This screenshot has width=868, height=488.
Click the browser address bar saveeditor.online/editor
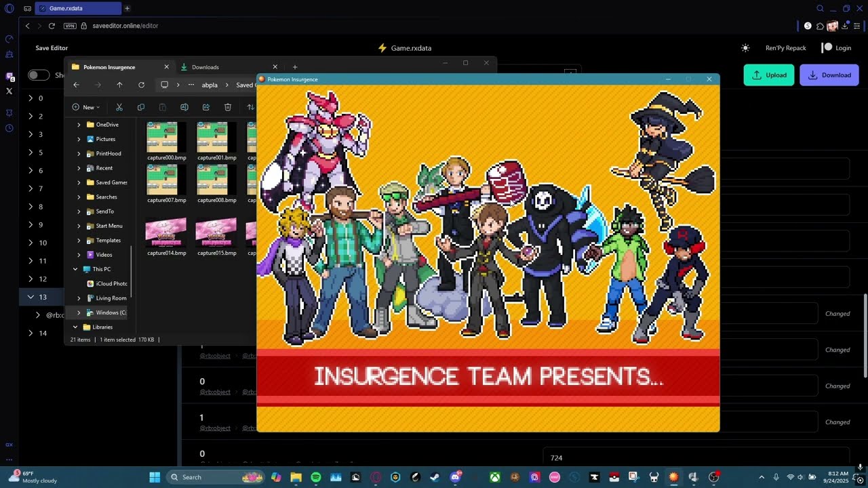[x=125, y=26]
